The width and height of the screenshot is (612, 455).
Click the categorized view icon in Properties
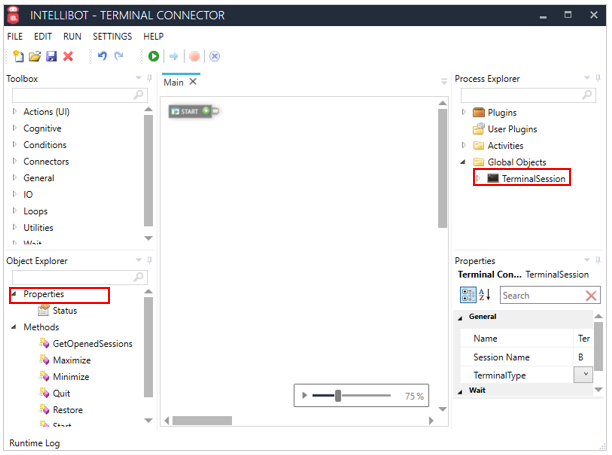tap(468, 295)
